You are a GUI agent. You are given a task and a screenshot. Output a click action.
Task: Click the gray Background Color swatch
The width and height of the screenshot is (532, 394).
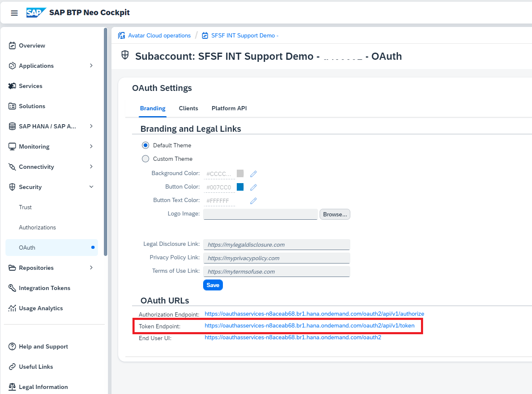tap(240, 173)
